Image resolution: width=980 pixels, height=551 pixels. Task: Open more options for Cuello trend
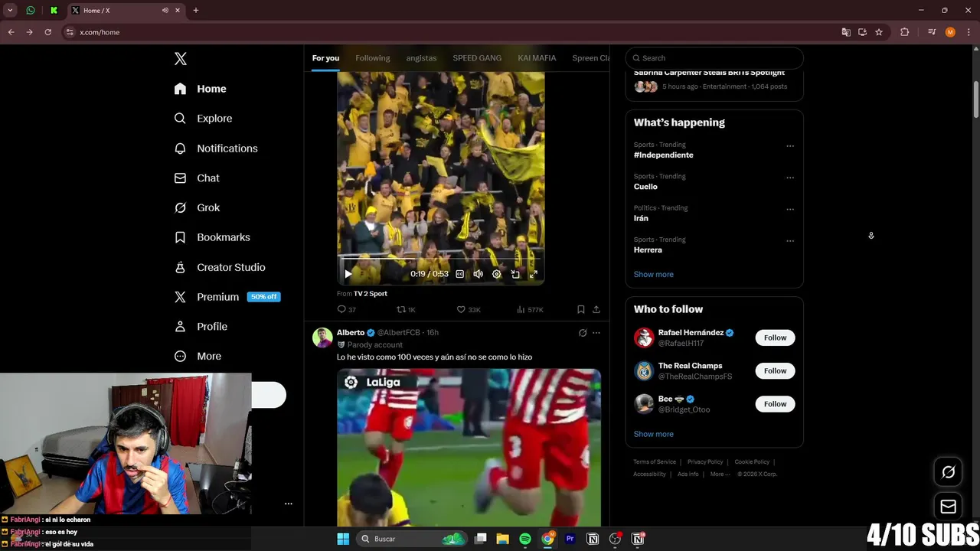click(x=790, y=178)
